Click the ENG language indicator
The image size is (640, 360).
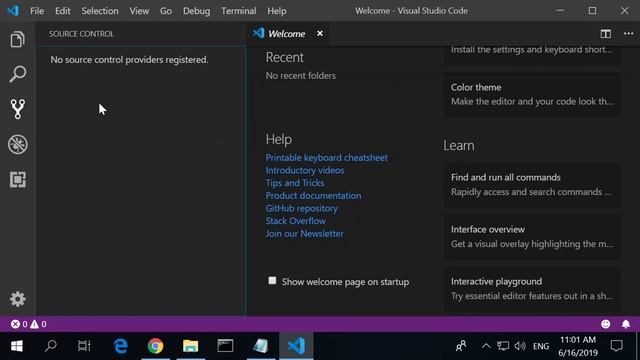pyautogui.click(x=541, y=347)
